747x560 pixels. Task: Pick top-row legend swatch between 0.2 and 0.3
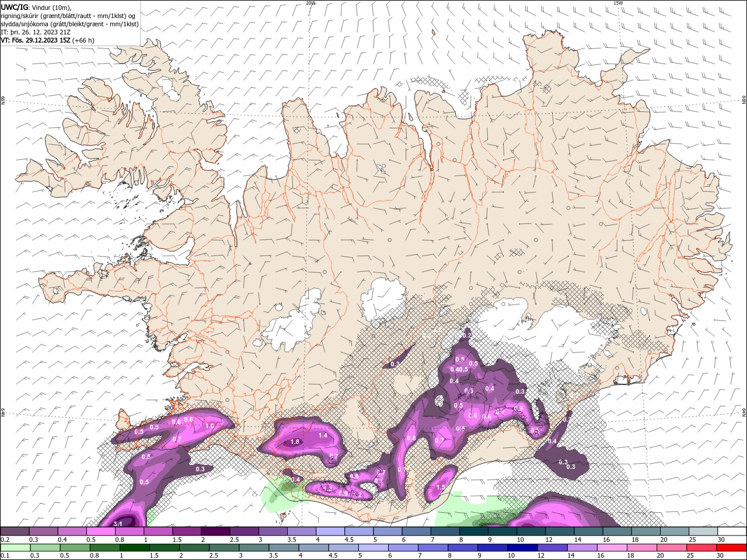pyautogui.click(x=15, y=531)
